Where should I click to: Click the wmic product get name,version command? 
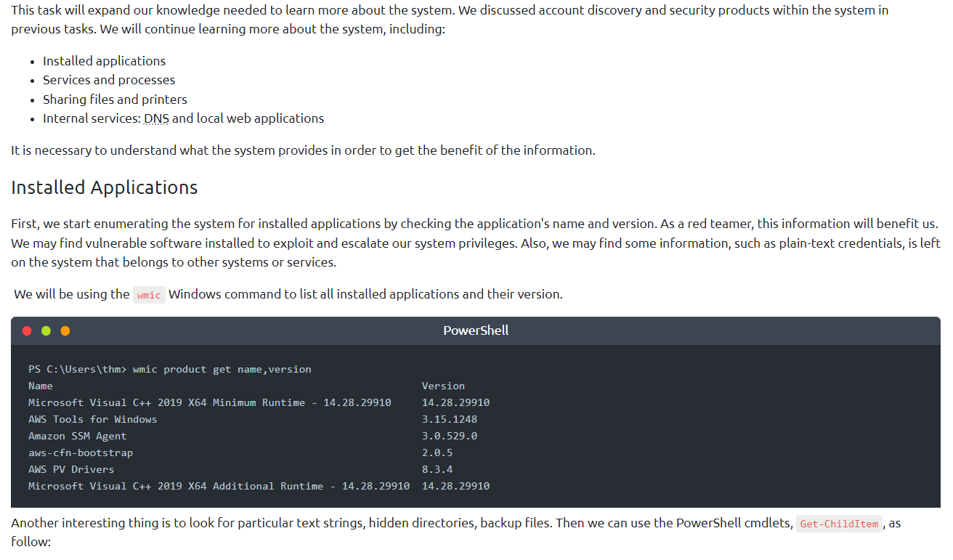tap(222, 369)
